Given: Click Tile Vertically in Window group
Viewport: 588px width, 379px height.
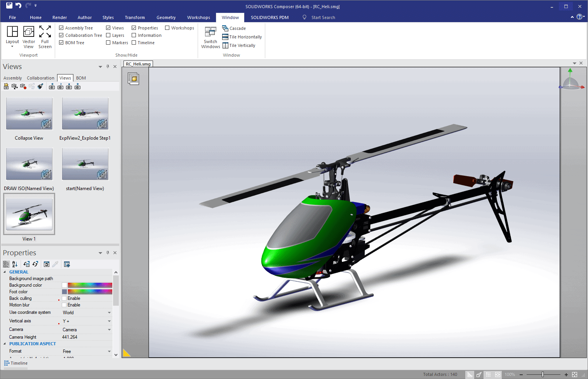Looking at the screenshot, I should tap(225, 45).
